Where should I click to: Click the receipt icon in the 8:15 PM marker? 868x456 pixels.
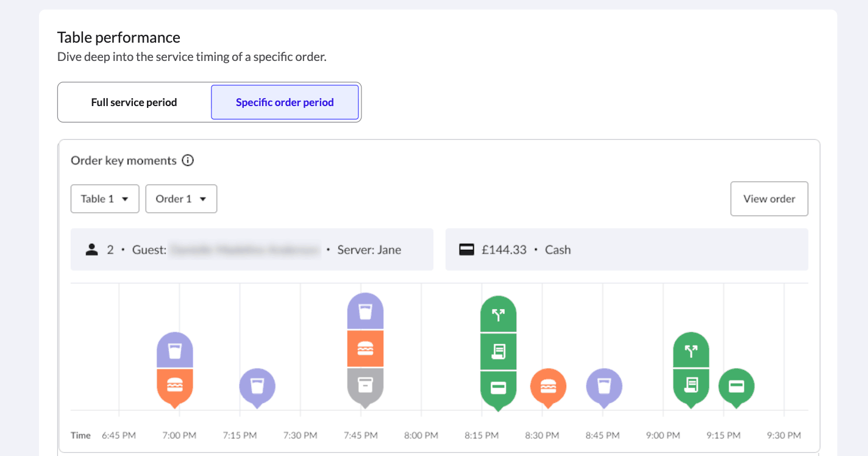(499, 351)
